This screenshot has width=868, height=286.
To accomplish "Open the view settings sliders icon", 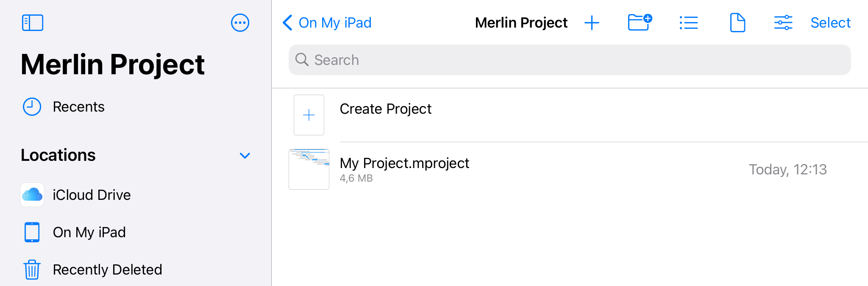I will tap(783, 23).
